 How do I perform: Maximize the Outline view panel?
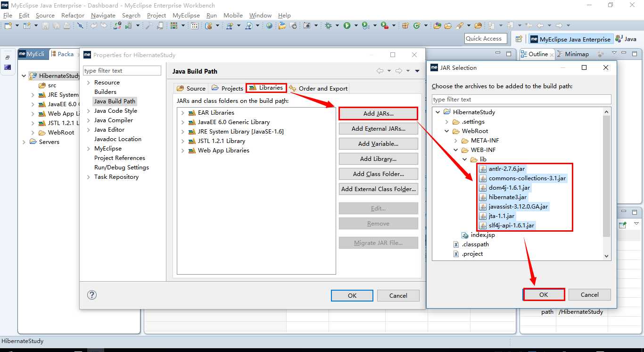click(635, 54)
